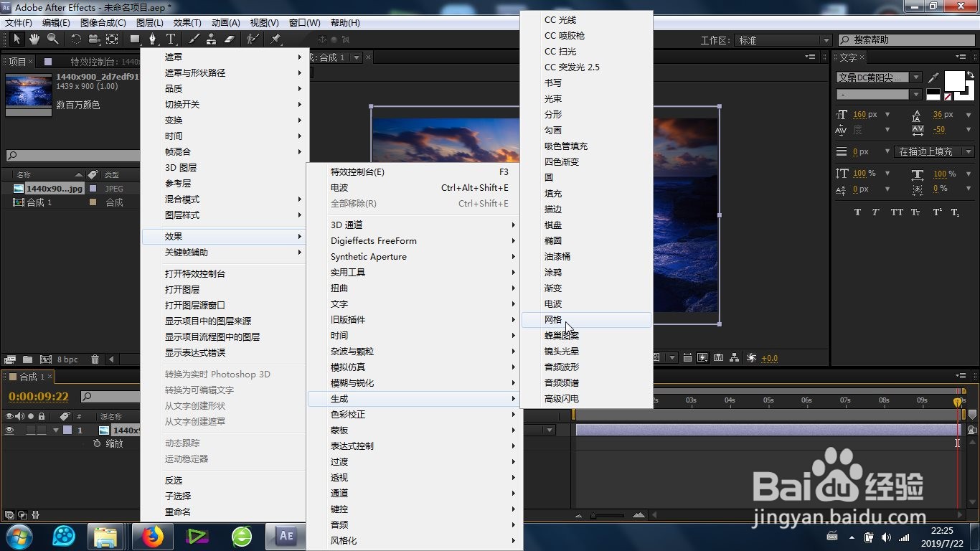This screenshot has width=980, height=551.
Task: Create a new folder in Project panel
Action: [x=27, y=359]
